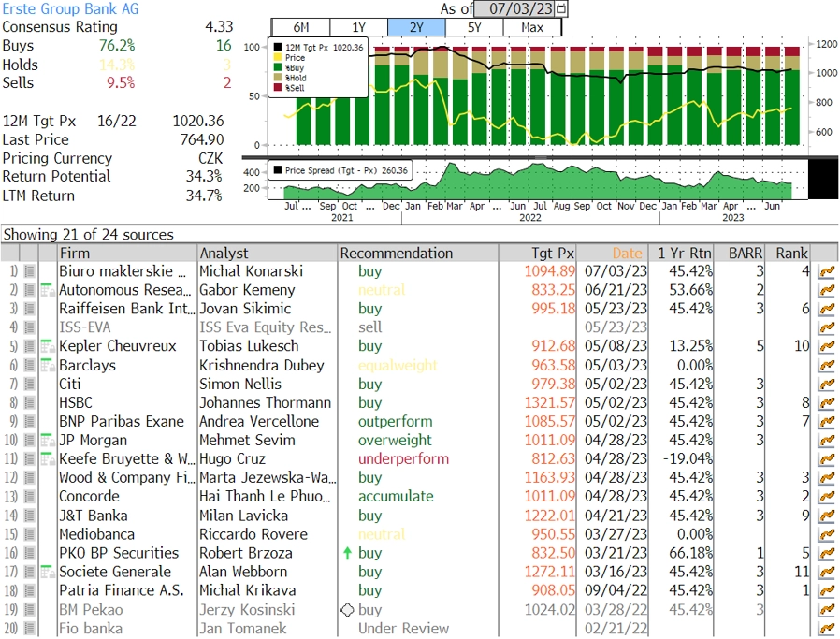840x639 pixels.
Task: Click the Consensus Rating value '4.33'
Action: (219, 27)
